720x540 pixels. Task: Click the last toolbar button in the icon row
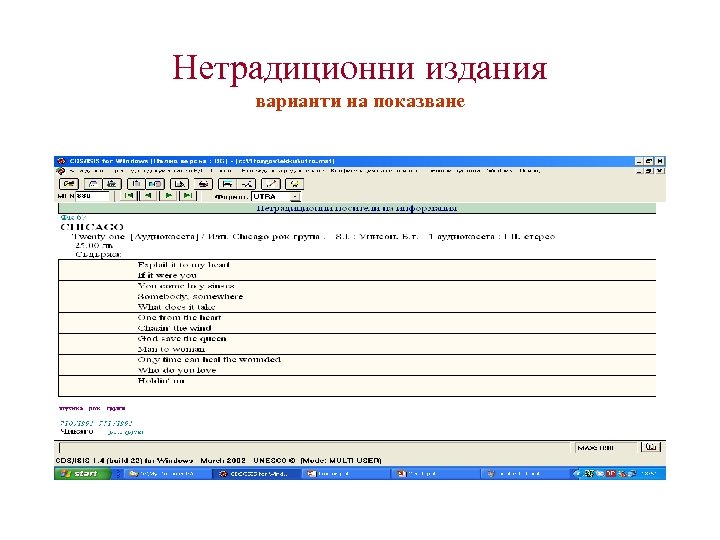294,184
